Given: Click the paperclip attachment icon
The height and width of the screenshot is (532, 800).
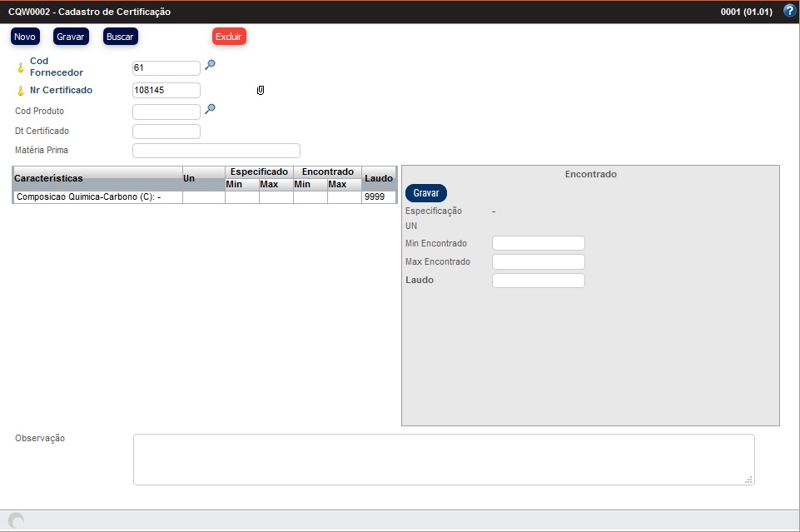Looking at the screenshot, I should point(261,90).
